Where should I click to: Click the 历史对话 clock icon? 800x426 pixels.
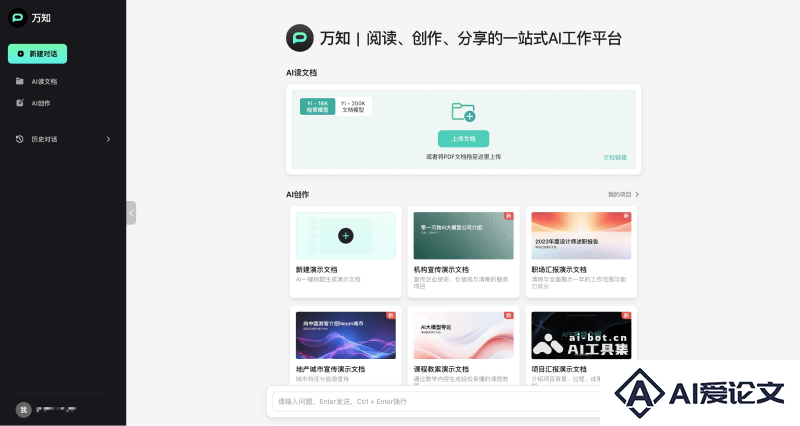point(19,139)
